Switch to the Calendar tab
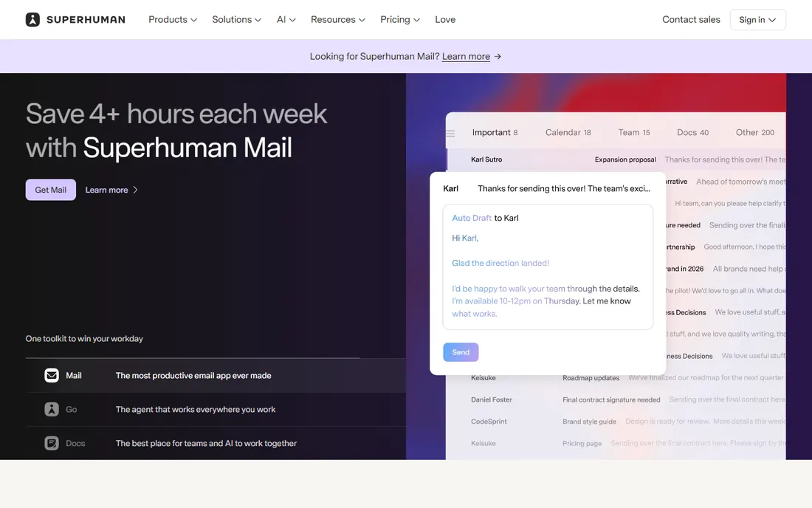This screenshot has width=812, height=508. 568,133
